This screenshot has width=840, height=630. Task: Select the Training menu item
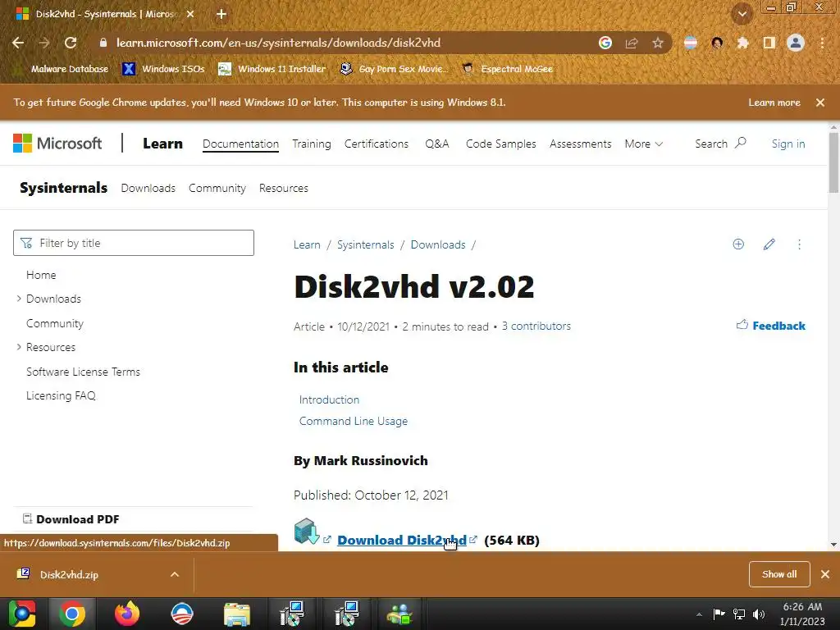311,144
